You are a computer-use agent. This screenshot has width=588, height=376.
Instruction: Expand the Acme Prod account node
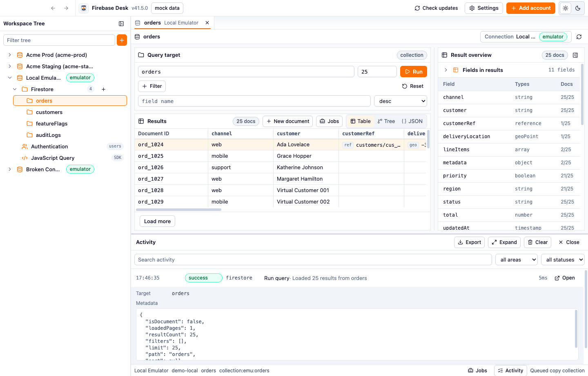[x=10, y=55]
